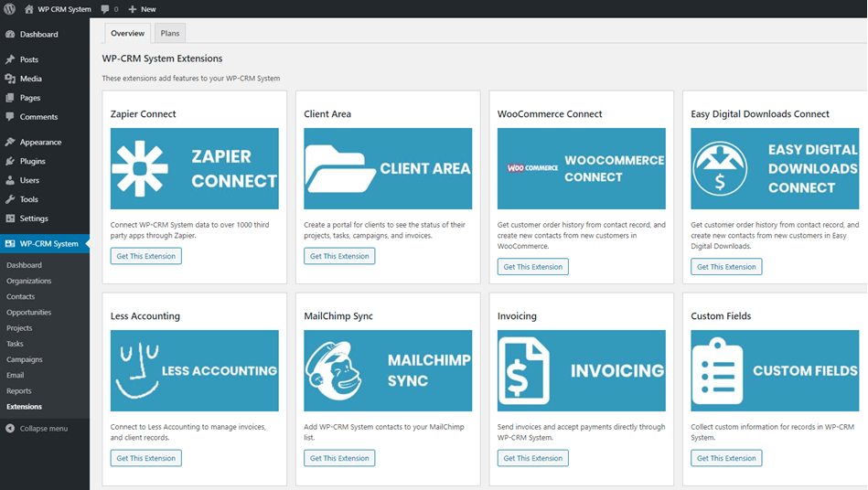Click the Invoicing dollar document banner

tap(581, 370)
